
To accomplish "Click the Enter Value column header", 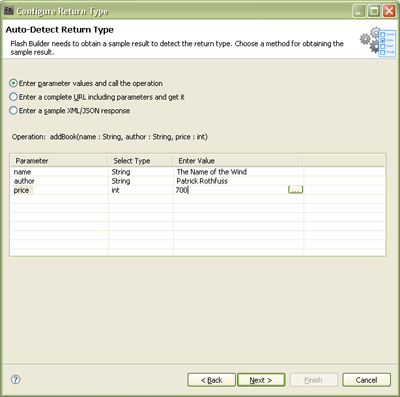I will coord(238,161).
